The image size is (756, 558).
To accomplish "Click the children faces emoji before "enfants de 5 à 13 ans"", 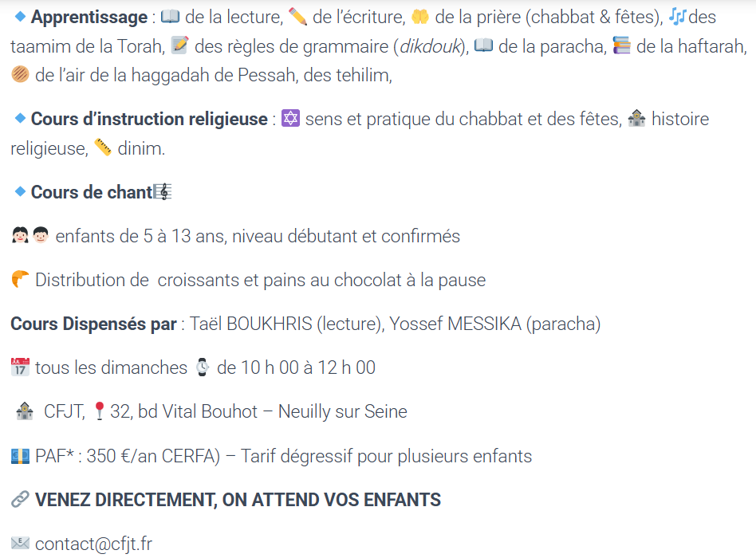I will point(30,236).
